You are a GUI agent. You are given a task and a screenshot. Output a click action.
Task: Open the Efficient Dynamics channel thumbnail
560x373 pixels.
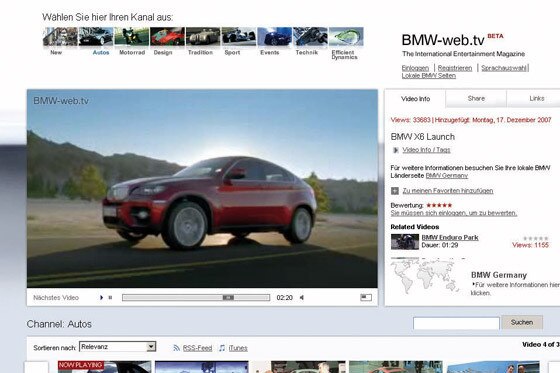tap(346, 36)
